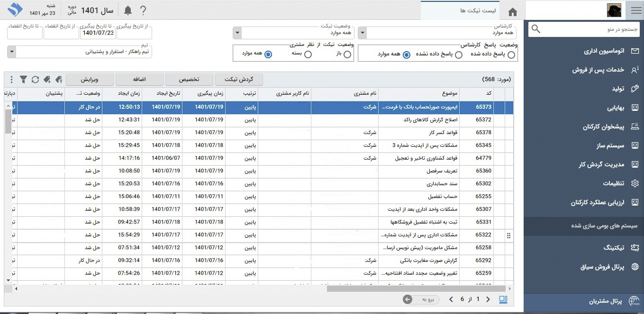Select the 'باز' customer status radio button
Viewport: 644px width, 314px height.
(347, 54)
